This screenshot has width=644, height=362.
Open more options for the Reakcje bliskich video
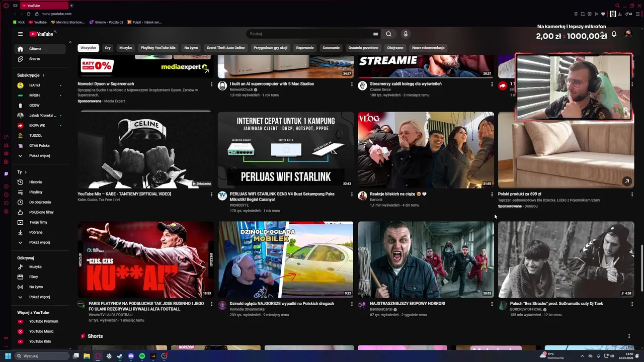pyautogui.click(x=492, y=194)
